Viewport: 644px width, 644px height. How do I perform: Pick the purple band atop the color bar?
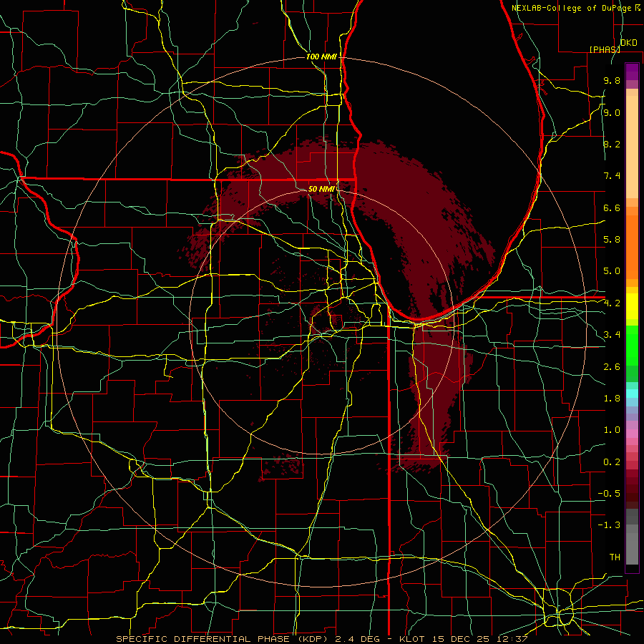click(x=632, y=72)
